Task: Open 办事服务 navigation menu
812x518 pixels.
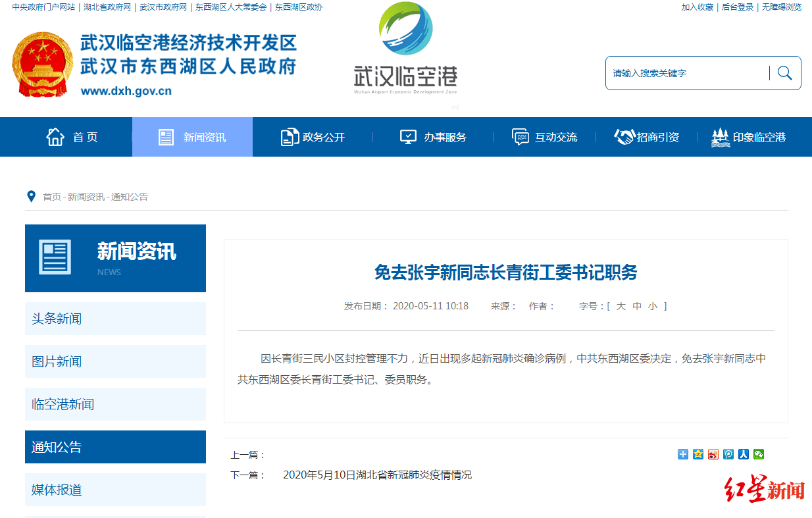Action: (433, 137)
